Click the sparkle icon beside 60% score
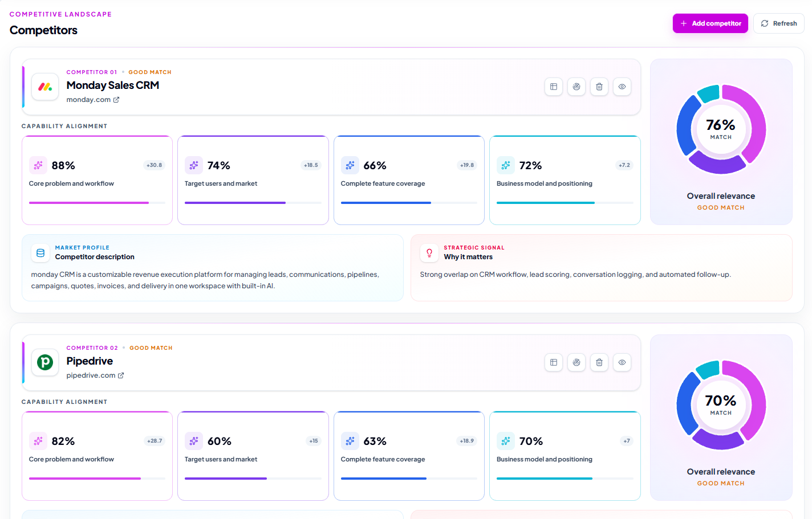The width and height of the screenshot is (812, 519). point(194,441)
